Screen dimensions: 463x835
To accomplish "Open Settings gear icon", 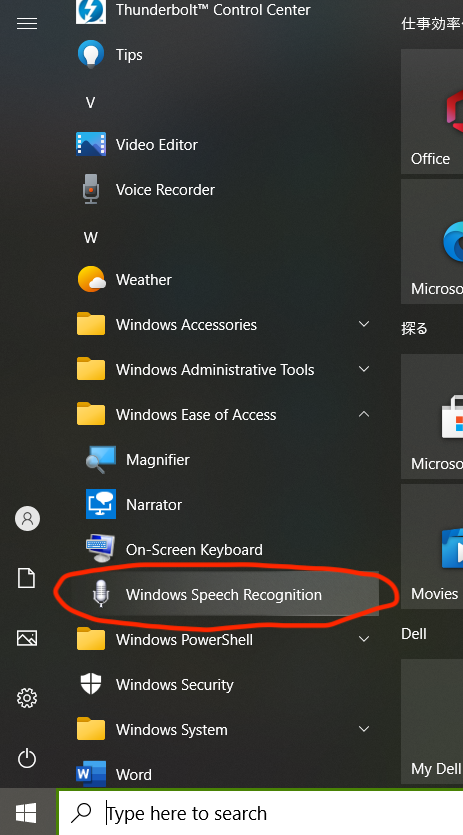I will point(27,698).
